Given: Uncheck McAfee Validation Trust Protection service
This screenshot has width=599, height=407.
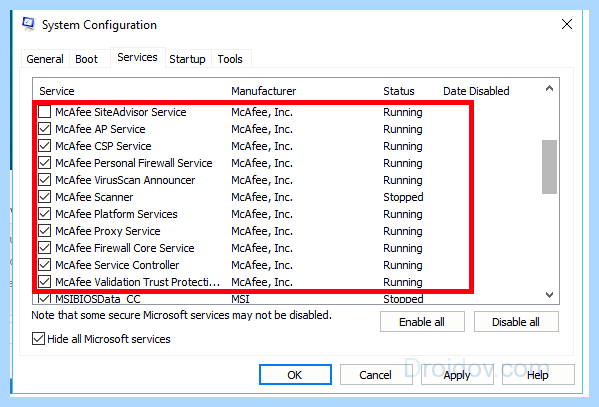Looking at the screenshot, I should [45, 282].
